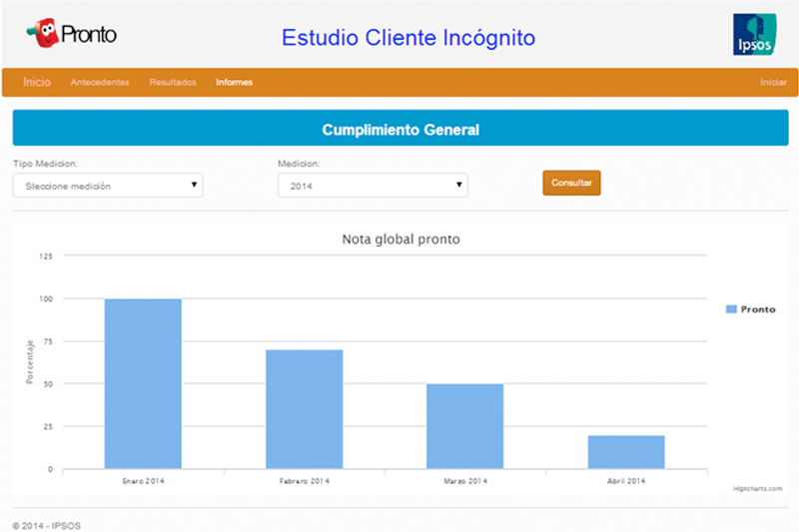Image resolution: width=799 pixels, height=532 pixels.
Task: Open the Medicion year dropdown showing 2014
Action: tap(373, 186)
